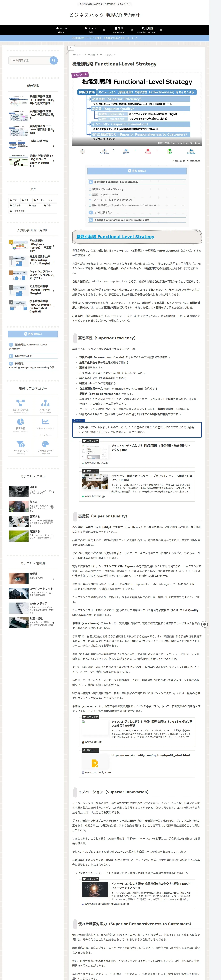The width and height of the screenshot is (221, 980).
Task: Bookmark the article with はてブ
Action: click(x=126, y=151)
